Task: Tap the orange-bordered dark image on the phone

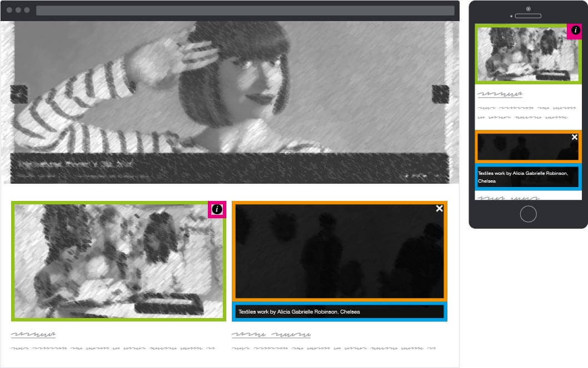Action: click(x=522, y=148)
